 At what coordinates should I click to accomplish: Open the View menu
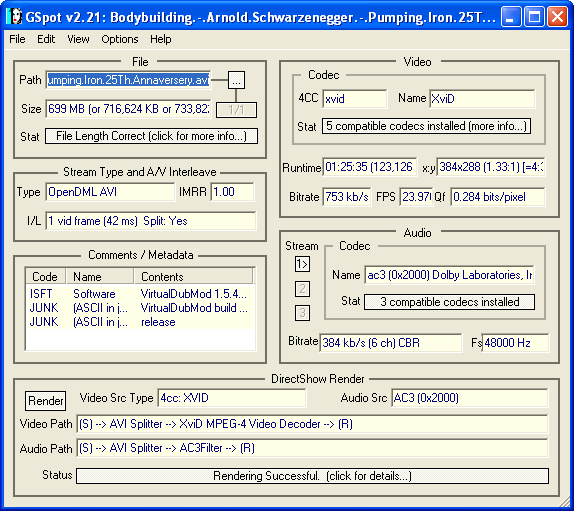78,39
